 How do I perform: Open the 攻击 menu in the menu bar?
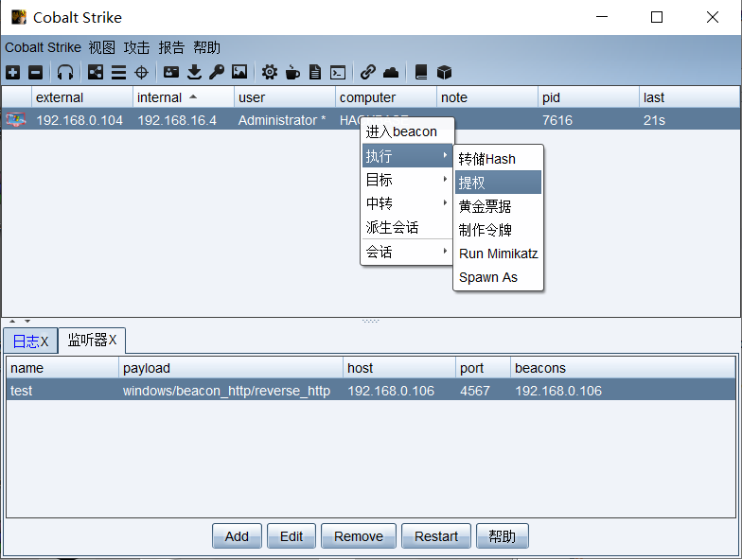pos(136,47)
